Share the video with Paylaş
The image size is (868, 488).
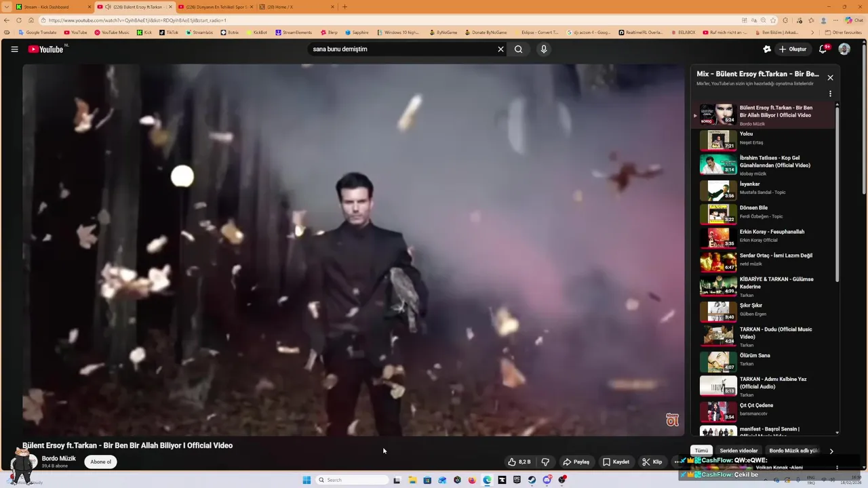[x=576, y=462]
